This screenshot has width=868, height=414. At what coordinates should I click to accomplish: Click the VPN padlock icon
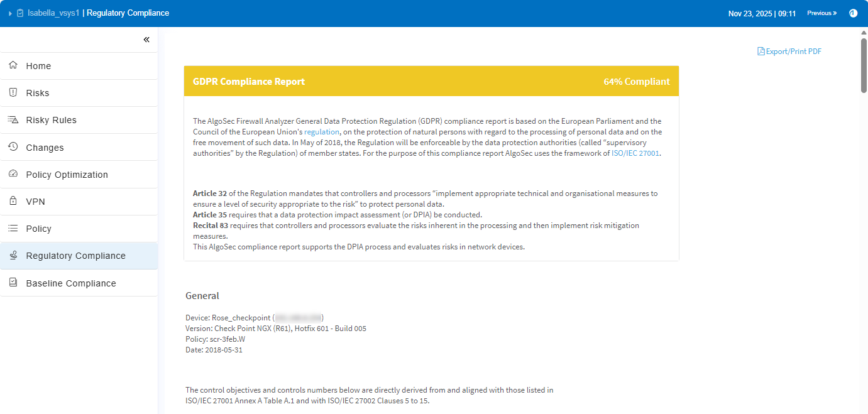click(x=13, y=201)
